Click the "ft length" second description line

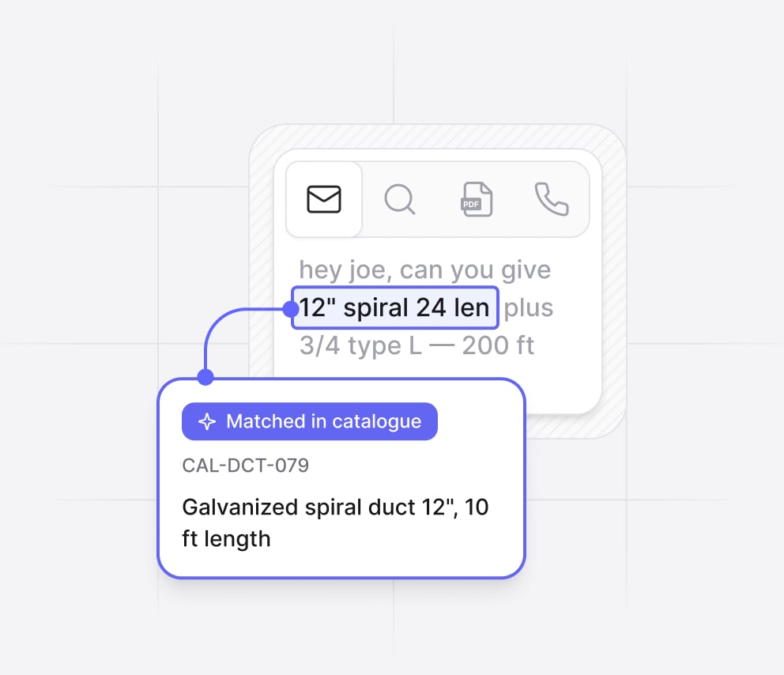tap(226, 539)
